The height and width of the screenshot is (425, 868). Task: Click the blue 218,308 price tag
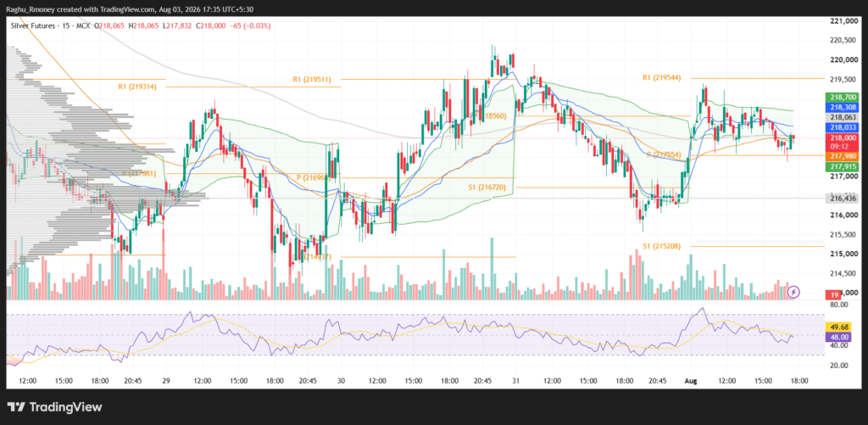[x=842, y=107]
